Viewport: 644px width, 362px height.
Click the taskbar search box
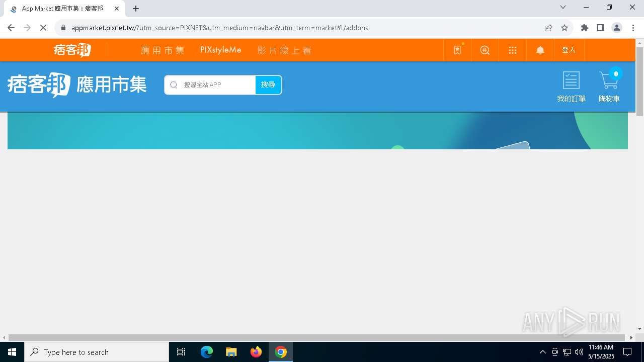click(x=97, y=352)
